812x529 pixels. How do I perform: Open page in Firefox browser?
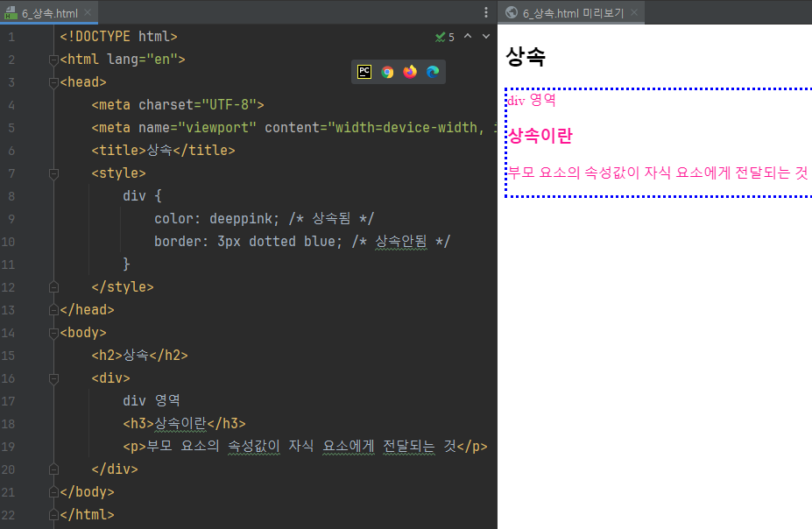410,72
